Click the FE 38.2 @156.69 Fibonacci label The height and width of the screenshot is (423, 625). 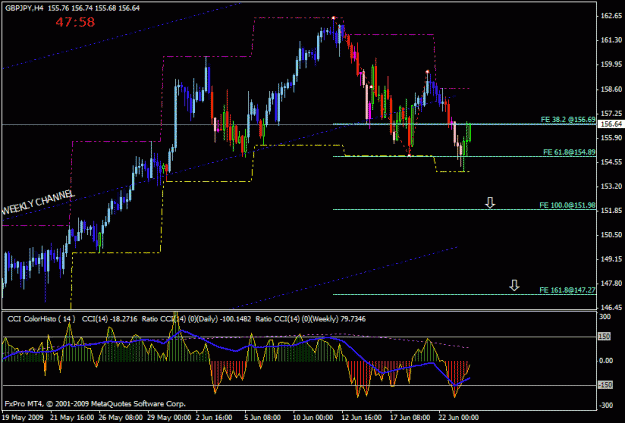568,119
